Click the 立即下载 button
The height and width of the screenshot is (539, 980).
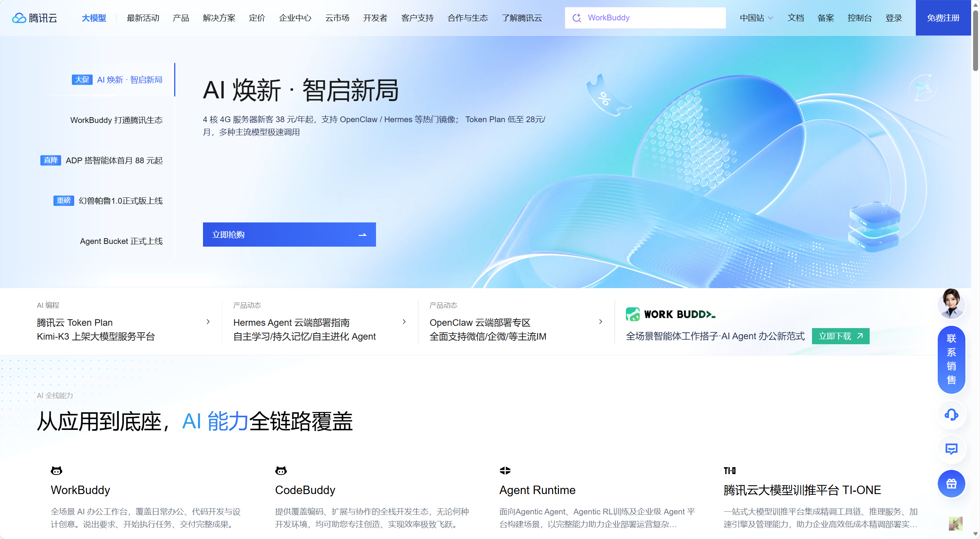point(841,336)
